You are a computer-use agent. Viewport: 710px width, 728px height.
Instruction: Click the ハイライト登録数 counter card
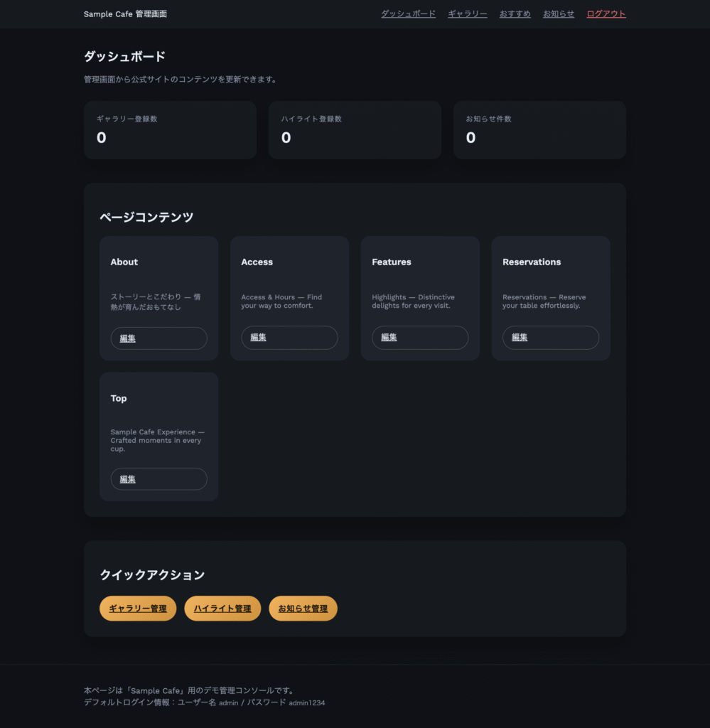(x=355, y=130)
